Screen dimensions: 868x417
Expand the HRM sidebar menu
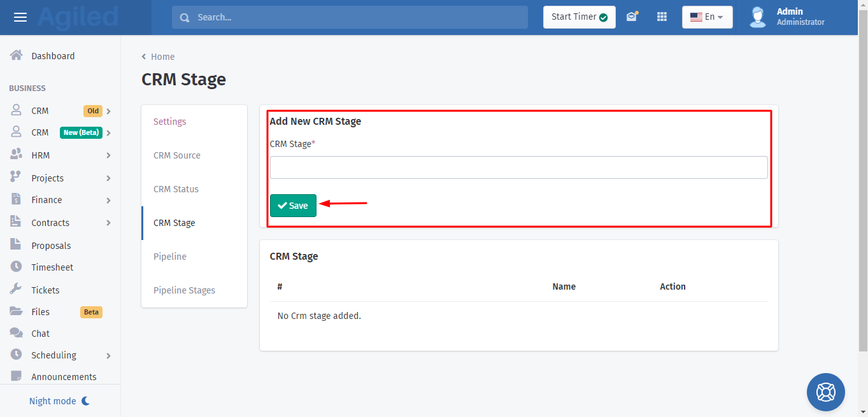(108, 155)
